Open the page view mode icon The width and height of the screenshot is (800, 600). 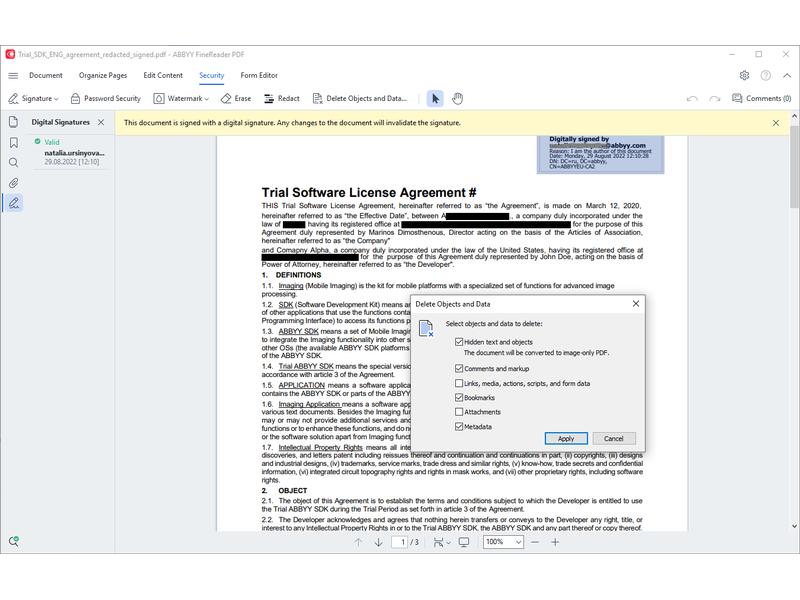[x=438, y=542]
